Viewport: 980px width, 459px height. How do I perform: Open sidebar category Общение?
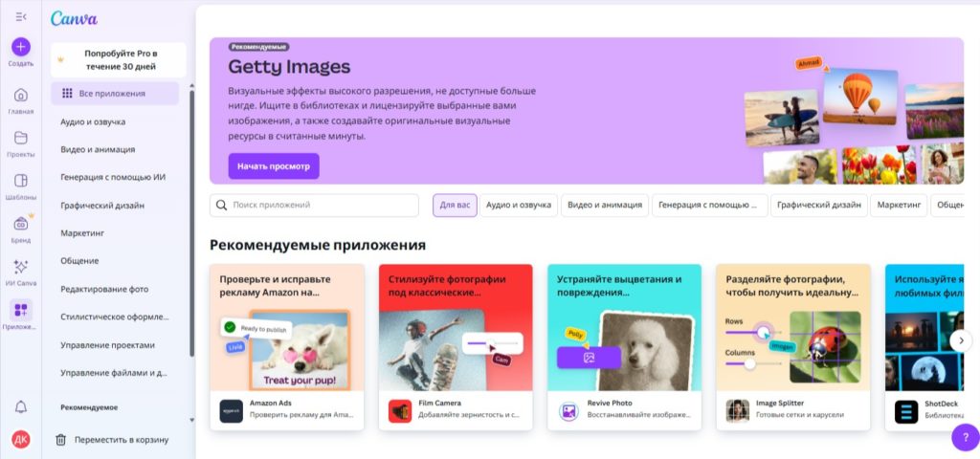(79, 261)
